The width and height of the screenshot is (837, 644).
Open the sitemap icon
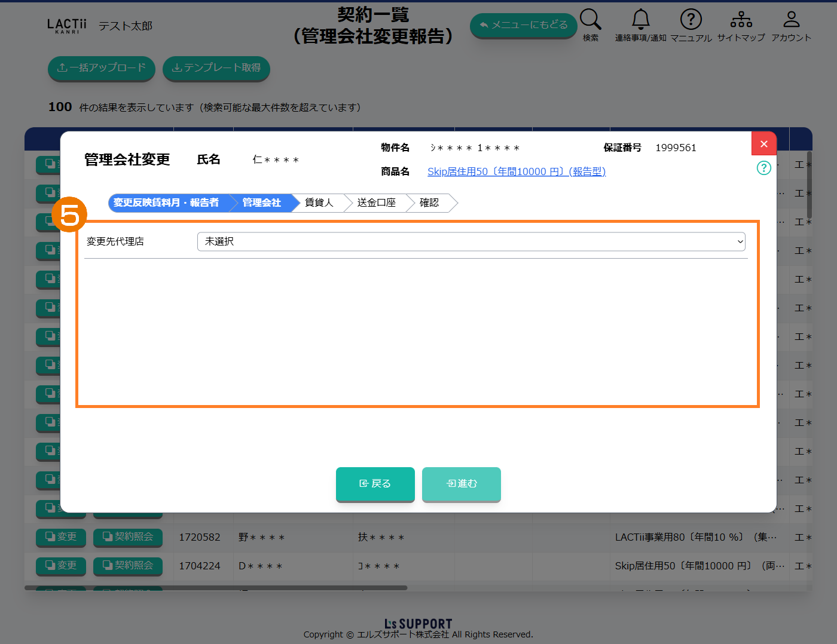(741, 20)
